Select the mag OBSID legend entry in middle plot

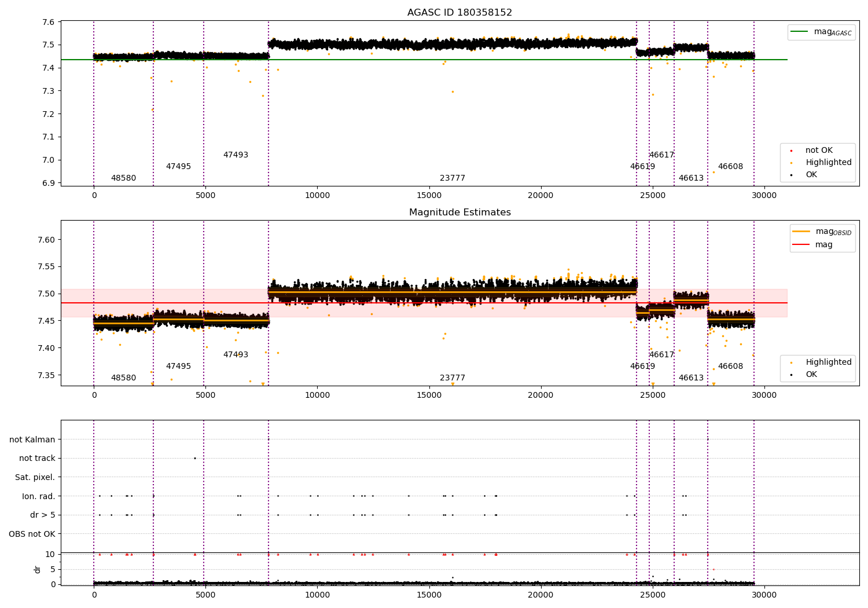pos(822,232)
